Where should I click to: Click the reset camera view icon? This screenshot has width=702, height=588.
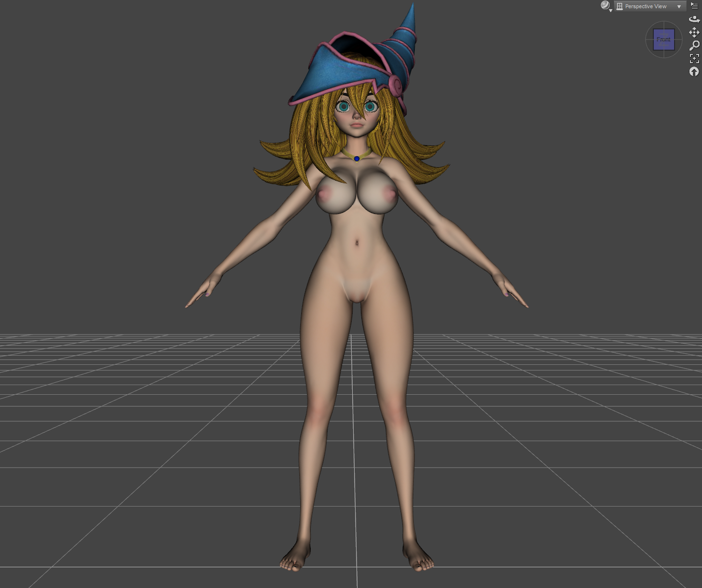click(x=694, y=72)
